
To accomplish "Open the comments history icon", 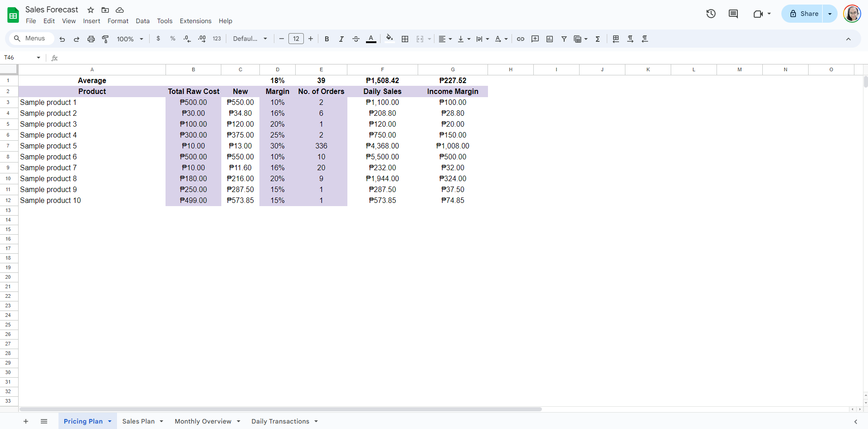I will (733, 14).
